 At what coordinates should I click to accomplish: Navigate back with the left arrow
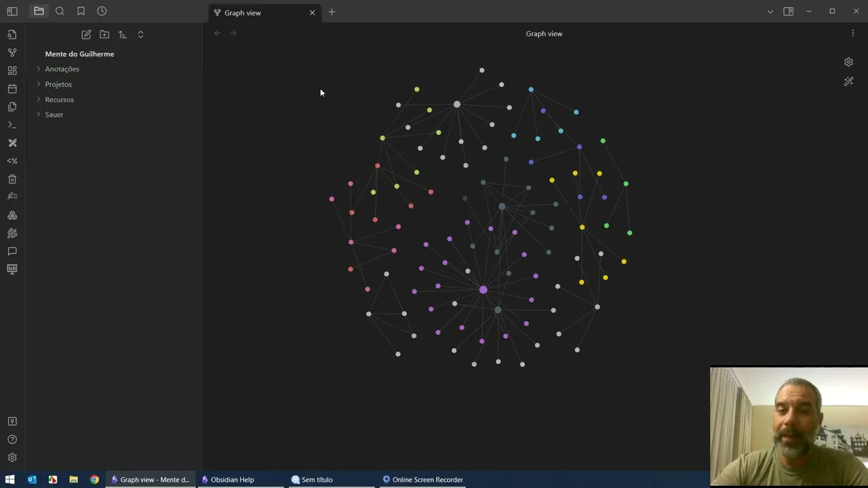[217, 33]
